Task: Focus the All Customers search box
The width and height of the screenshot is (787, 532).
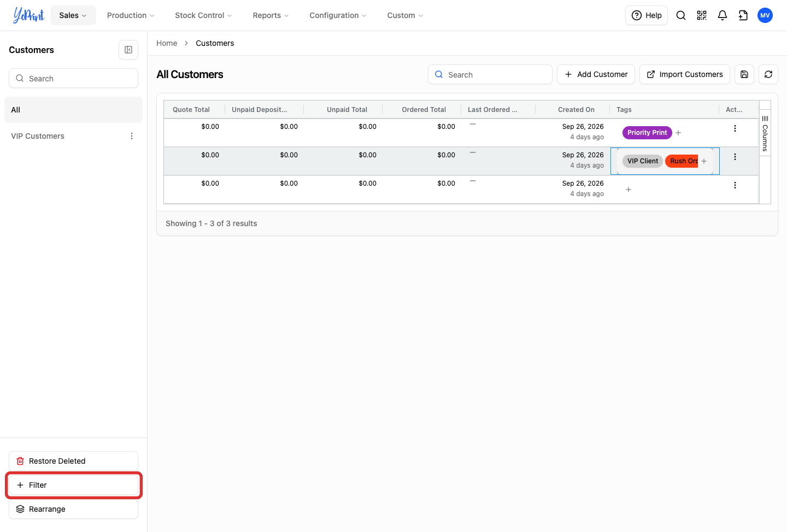Action: (490, 74)
